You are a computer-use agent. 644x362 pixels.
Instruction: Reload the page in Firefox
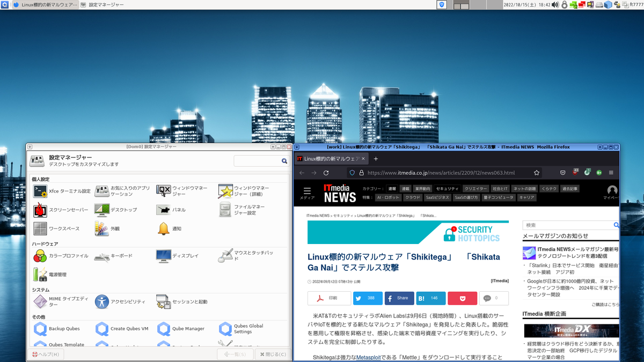point(326,173)
